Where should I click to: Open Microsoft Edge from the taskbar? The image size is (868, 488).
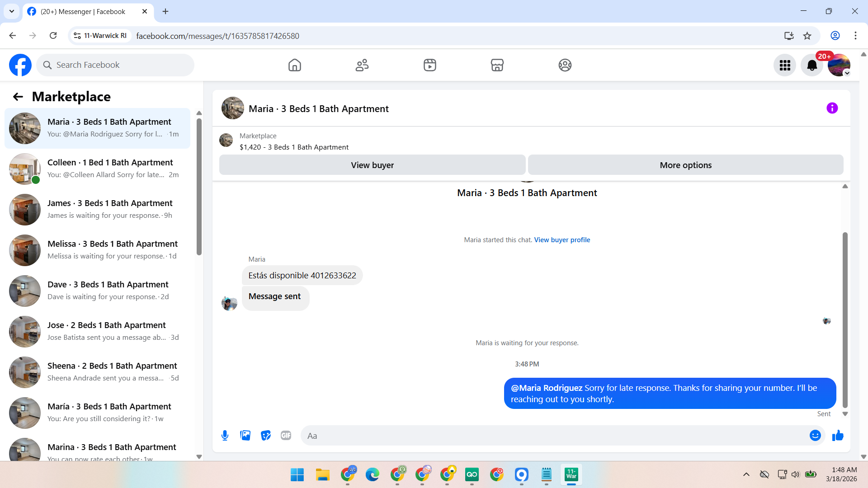373,475
